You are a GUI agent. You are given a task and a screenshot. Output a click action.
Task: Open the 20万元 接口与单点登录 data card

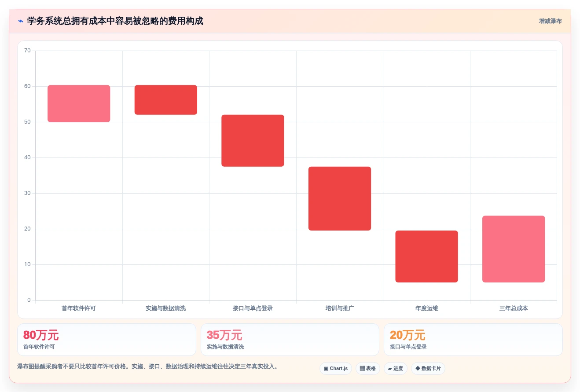tap(473, 340)
